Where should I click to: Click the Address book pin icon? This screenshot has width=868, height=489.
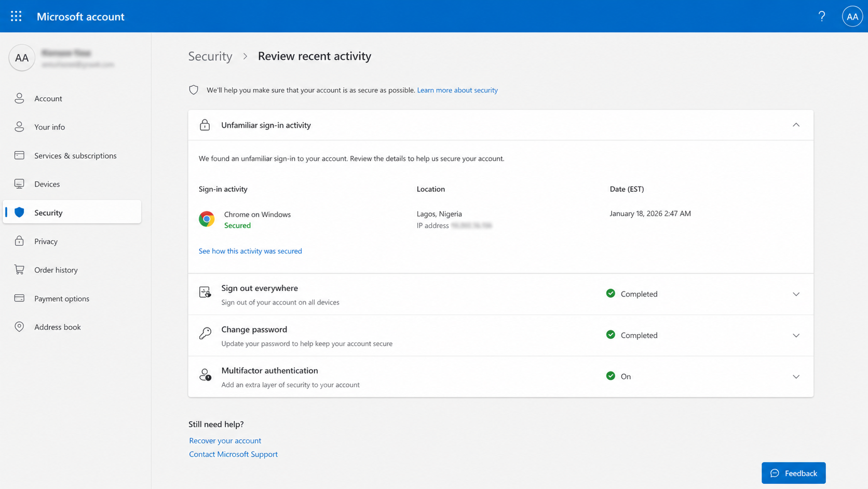[19, 326]
